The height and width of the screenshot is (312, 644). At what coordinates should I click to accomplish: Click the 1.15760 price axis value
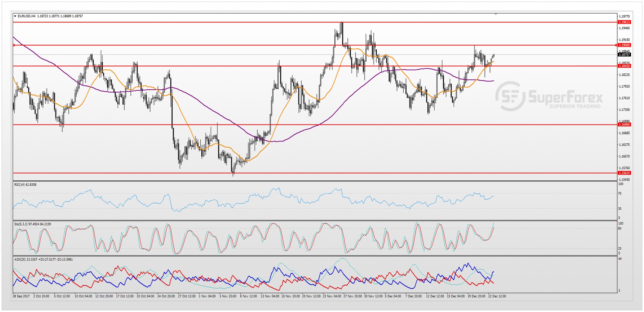[x=624, y=168]
